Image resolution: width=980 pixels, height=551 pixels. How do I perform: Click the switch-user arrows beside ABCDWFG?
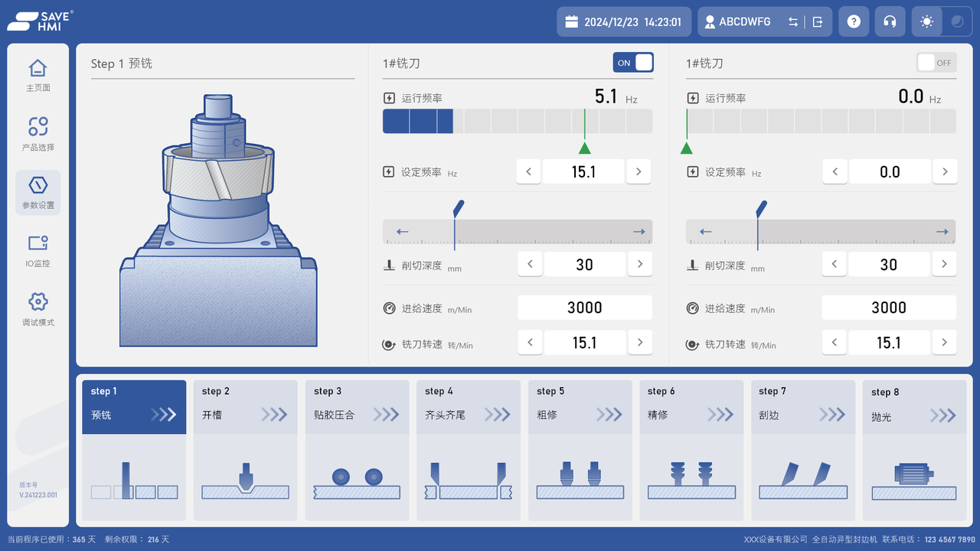point(794,21)
